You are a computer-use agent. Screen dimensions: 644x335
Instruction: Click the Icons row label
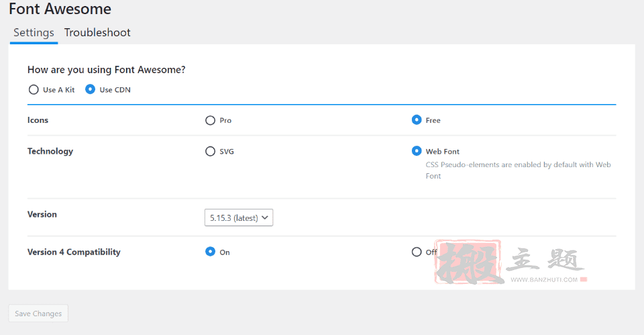tap(38, 120)
